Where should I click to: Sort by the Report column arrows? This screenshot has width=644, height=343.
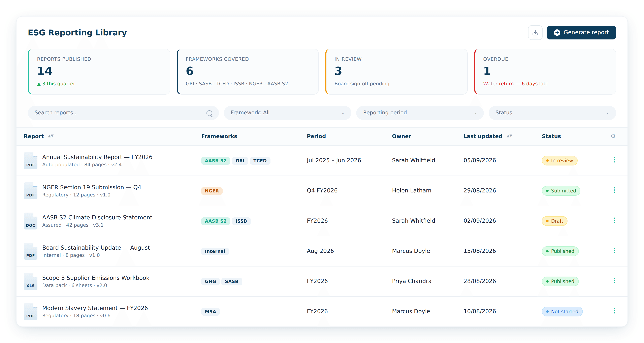(x=51, y=136)
